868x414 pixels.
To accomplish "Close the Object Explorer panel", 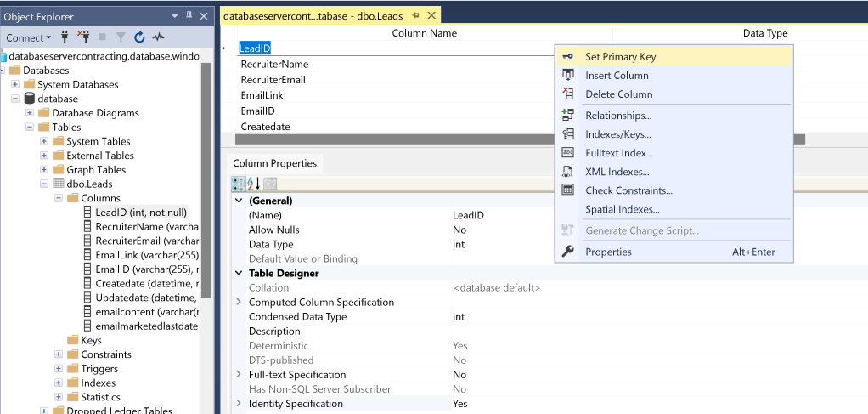I will (x=204, y=16).
